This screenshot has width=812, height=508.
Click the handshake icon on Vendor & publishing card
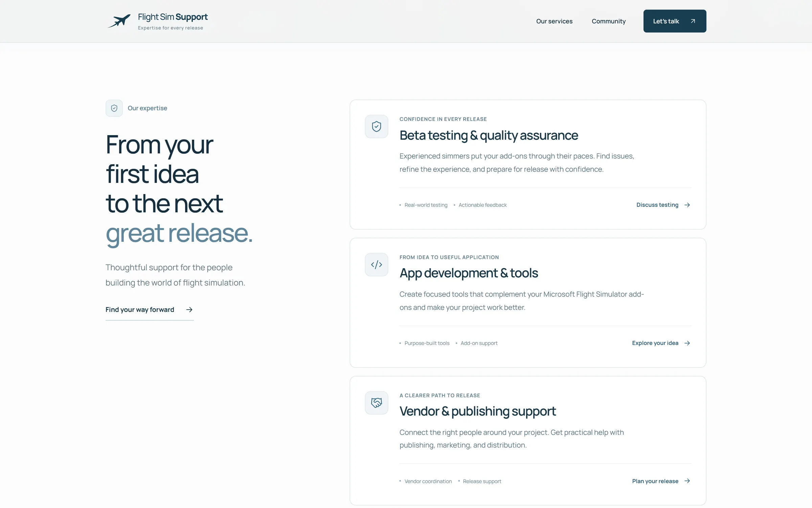pyautogui.click(x=376, y=403)
